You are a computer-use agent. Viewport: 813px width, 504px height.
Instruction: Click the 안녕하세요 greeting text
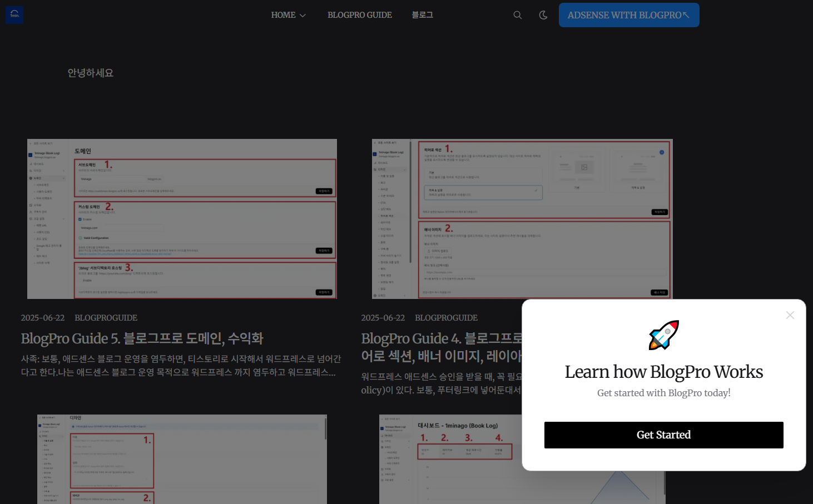tap(91, 73)
